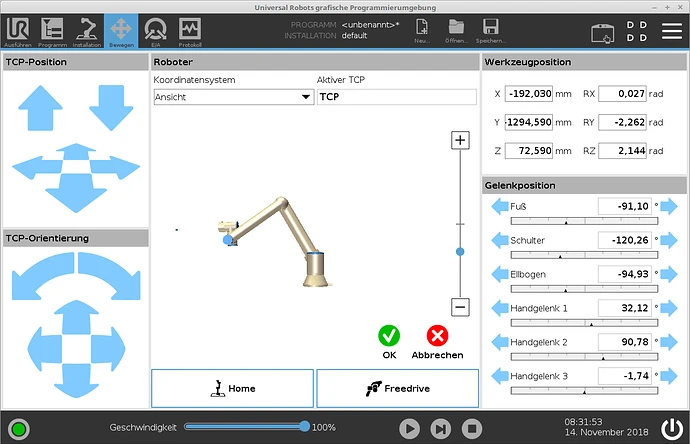Click the Freedrive button

pos(397,389)
